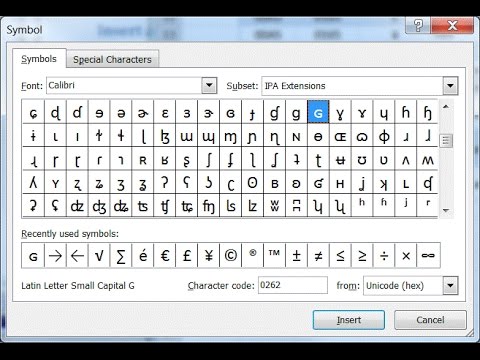Screen dimensions: 480x360
Task: Click the Calibri font name field
Action: [x=124, y=85]
